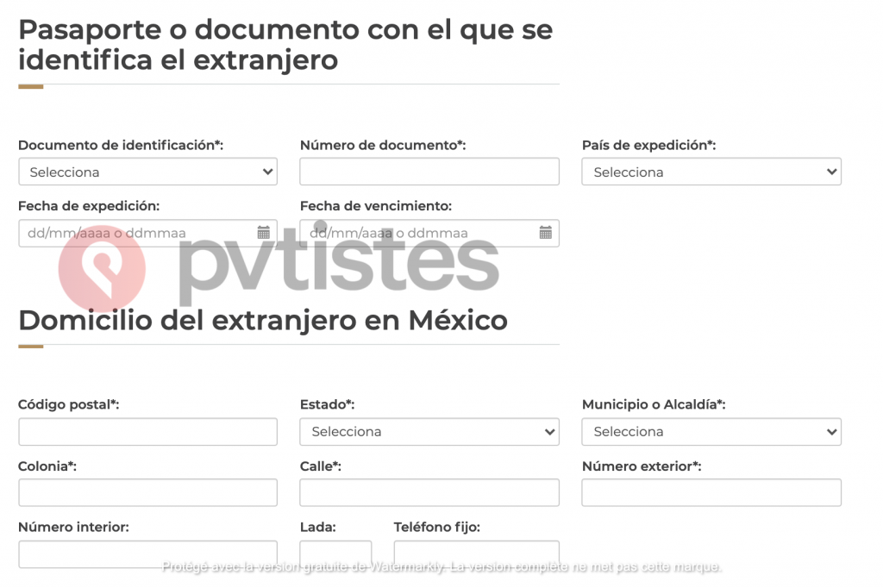Open the País de expedición dropdown
883x588 pixels.
coord(711,172)
